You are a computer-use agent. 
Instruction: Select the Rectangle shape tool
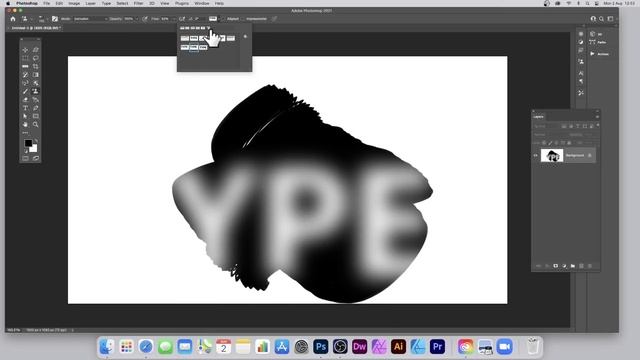tap(36, 116)
